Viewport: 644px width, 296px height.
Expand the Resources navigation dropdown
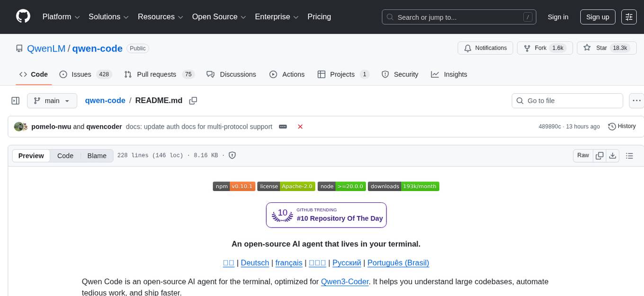160,17
